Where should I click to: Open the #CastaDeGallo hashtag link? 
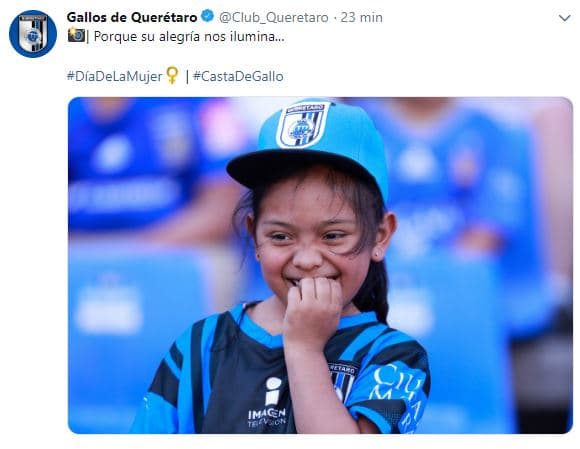[238, 76]
